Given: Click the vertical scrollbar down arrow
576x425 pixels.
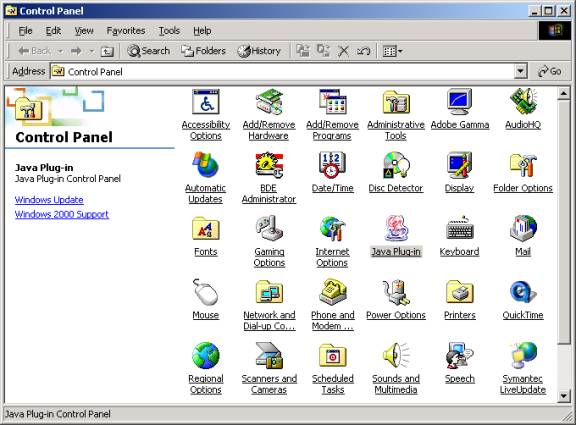Looking at the screenshot, I should (564, 396).
